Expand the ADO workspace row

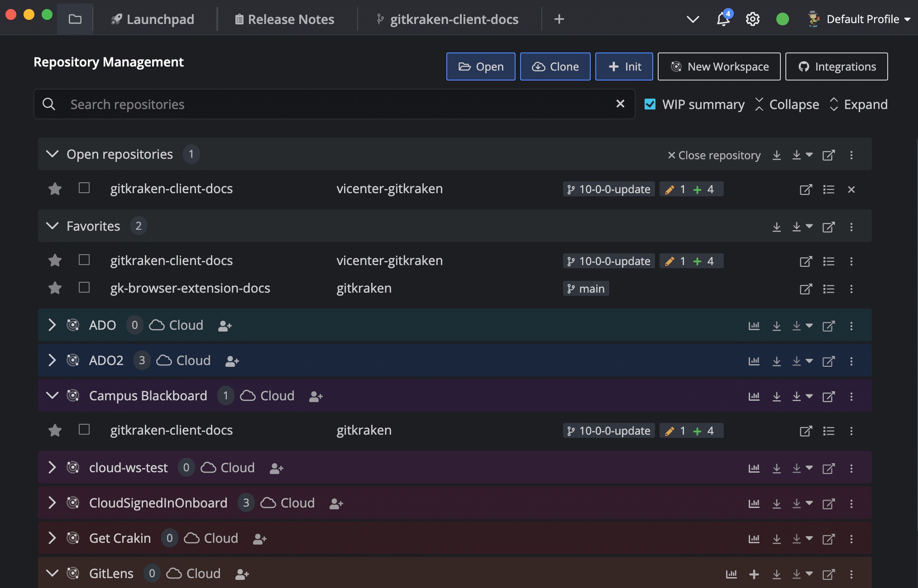coord(52,325)
